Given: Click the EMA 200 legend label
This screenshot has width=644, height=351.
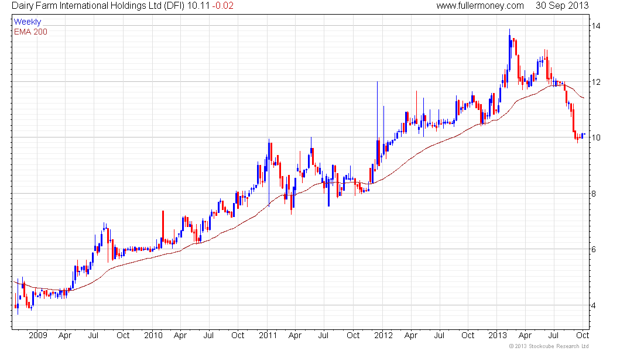Looking at the screenshot, I should tap(30, 32).
